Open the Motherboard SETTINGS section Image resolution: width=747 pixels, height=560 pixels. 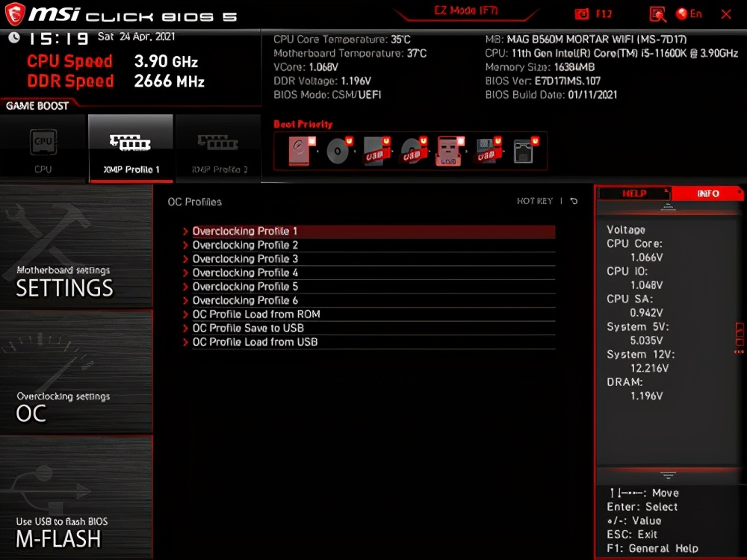[x=76, y=246]
